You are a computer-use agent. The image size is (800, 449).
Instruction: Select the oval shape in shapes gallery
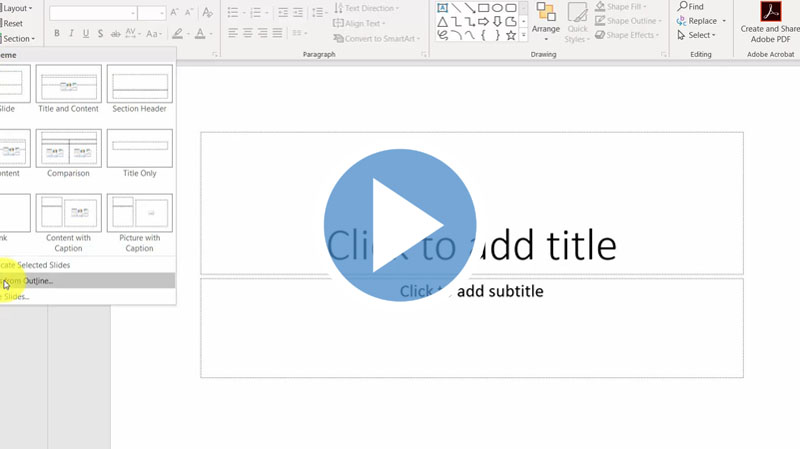(497, 8)
